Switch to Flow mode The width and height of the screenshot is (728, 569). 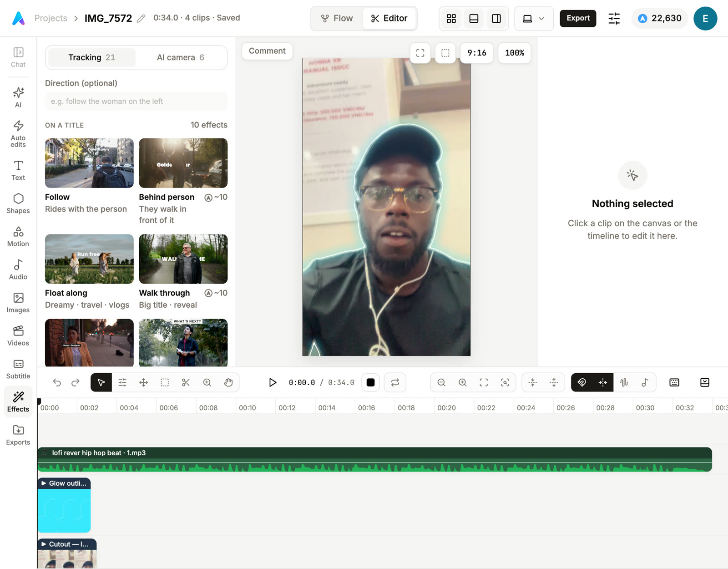point(337,18)
